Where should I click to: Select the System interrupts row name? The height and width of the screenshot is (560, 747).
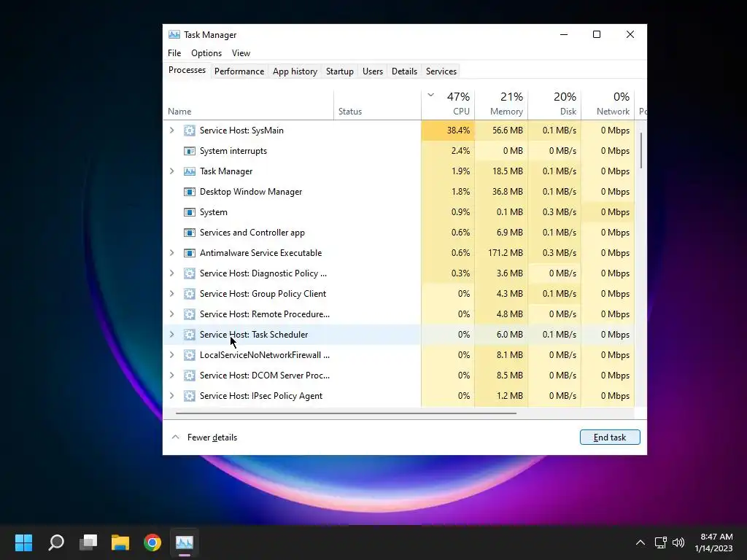tap(233, 151)
